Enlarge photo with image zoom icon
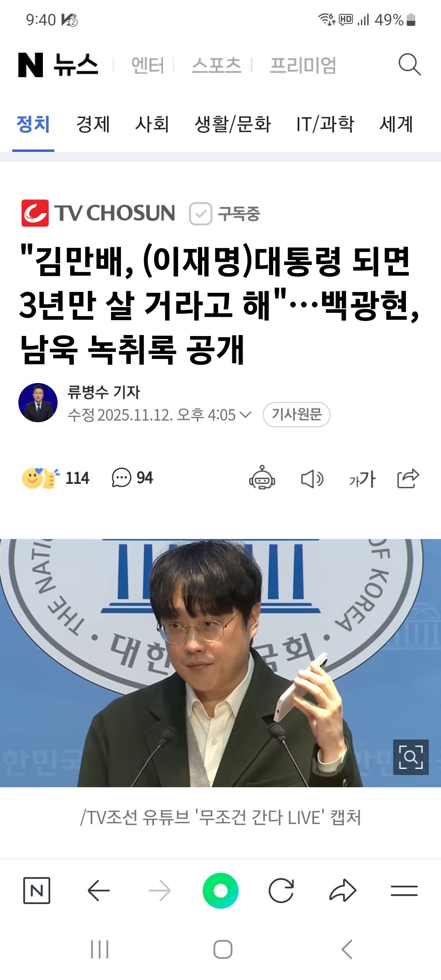441x980 pixels. 411,757
